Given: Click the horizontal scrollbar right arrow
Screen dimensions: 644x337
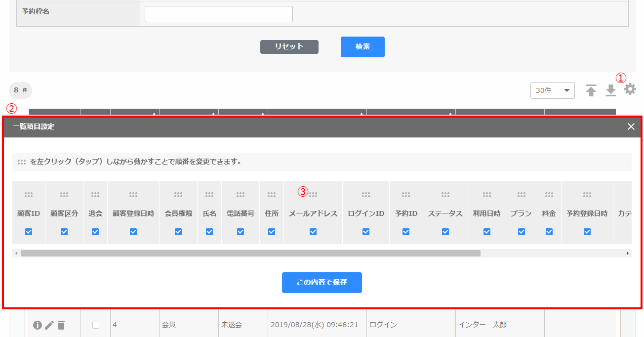Looking at the screenshot, I should tap(628, 253).
